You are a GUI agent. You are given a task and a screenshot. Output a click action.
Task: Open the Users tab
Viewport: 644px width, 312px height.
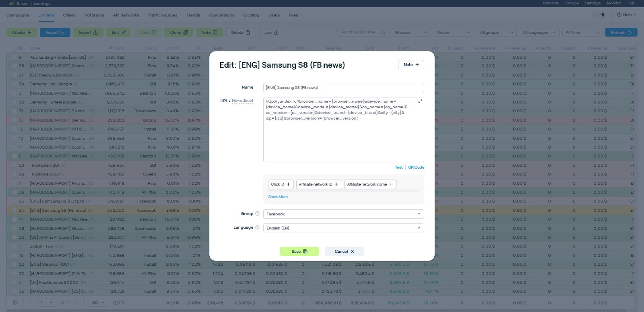click(274, 15)
